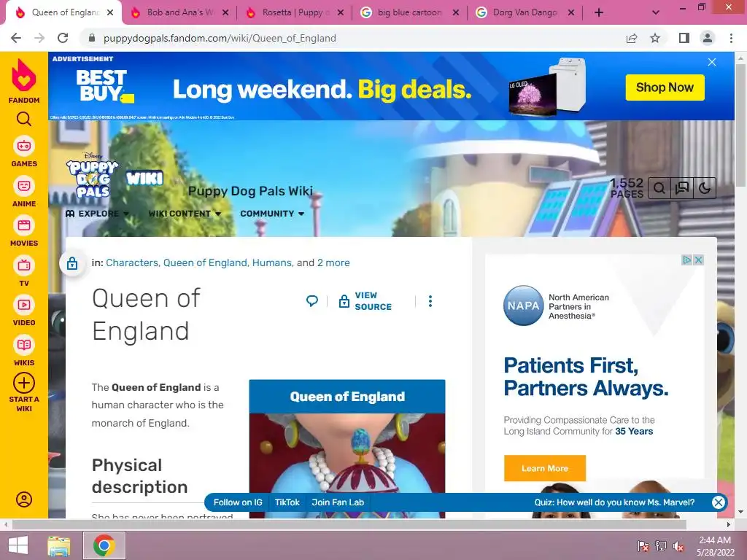Screen dimensions: 747x560
Task: Bookmark this page with the star icon
Action: [x=655, y=38]
